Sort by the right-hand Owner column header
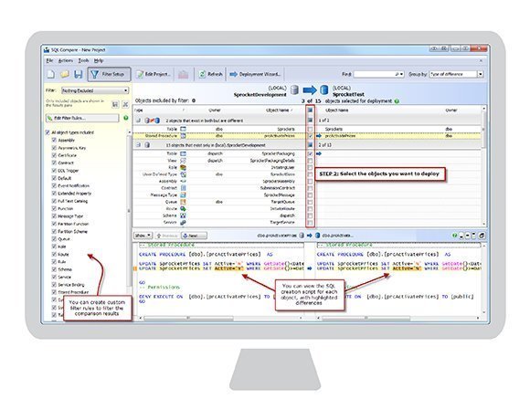Screen dimensions: 530x420 [x=450, y=110]
